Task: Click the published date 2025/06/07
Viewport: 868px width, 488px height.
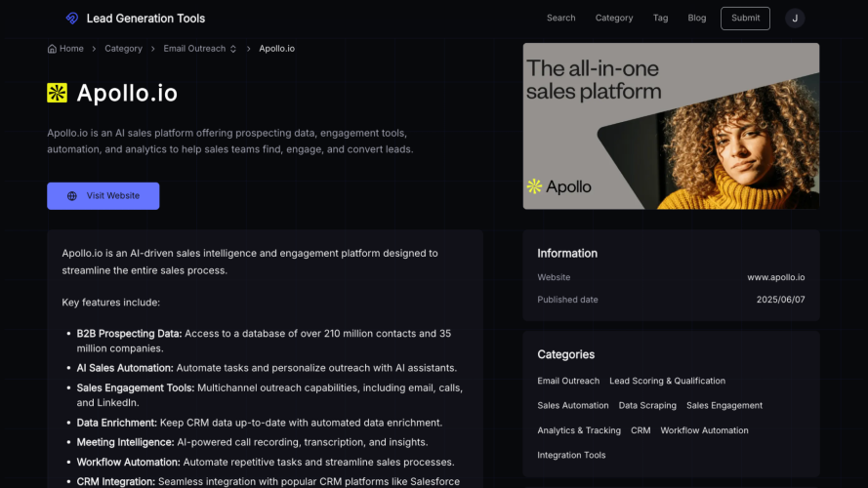Action: (x=780, y=300)
